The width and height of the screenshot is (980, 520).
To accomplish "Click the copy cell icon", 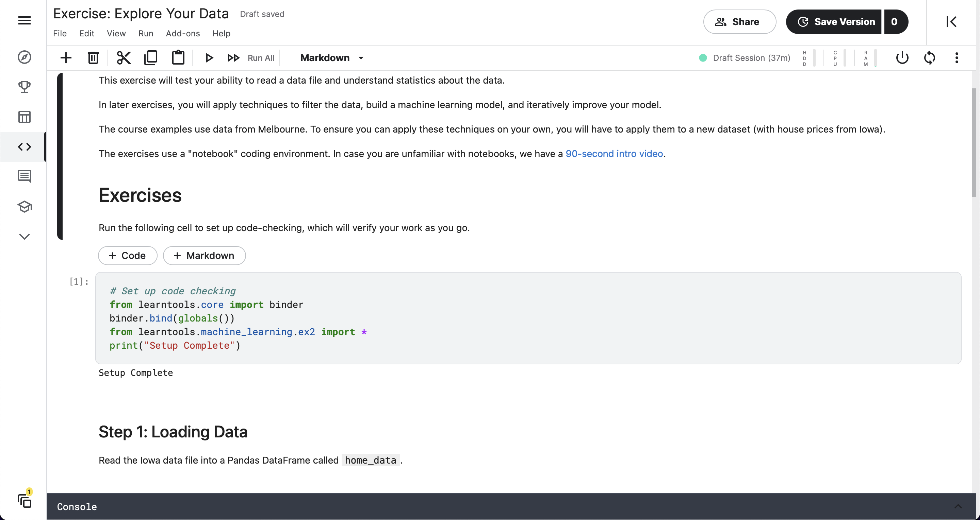I will [x=151, y=58].
